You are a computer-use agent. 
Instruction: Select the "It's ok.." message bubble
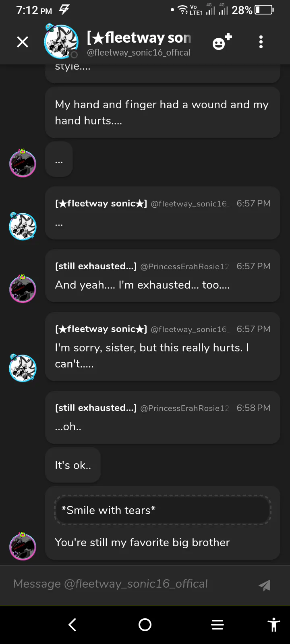point(73,465)
